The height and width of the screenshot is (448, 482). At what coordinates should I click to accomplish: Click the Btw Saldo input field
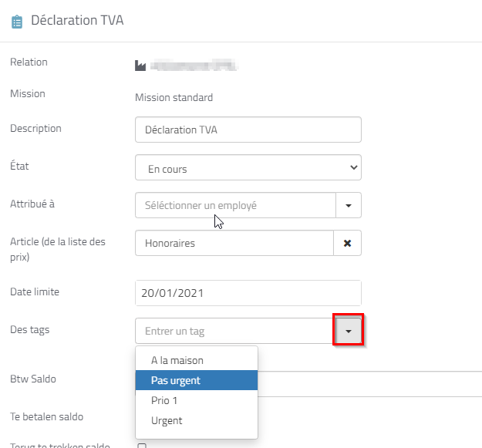370,382
